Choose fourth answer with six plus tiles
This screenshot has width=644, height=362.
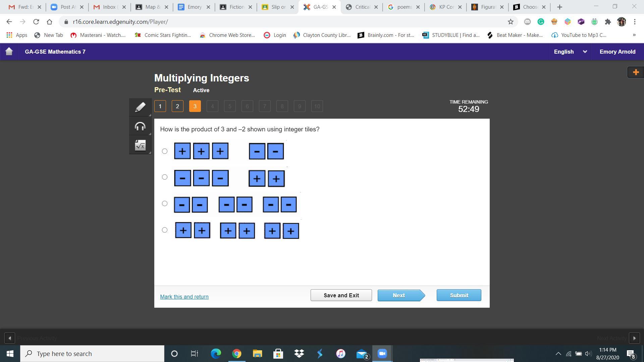pos(165,230)
